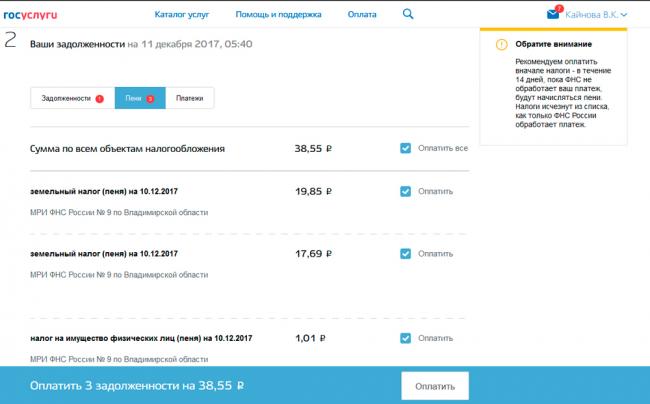The height and width of the screenshot is (404, 650).
Task: Switch to the Задолженности tab
Action: pos(73,98)
